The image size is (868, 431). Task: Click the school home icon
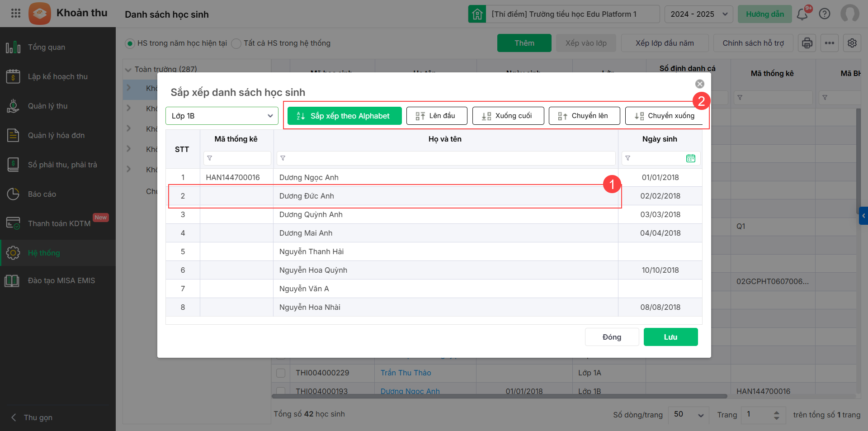point(477,14)
